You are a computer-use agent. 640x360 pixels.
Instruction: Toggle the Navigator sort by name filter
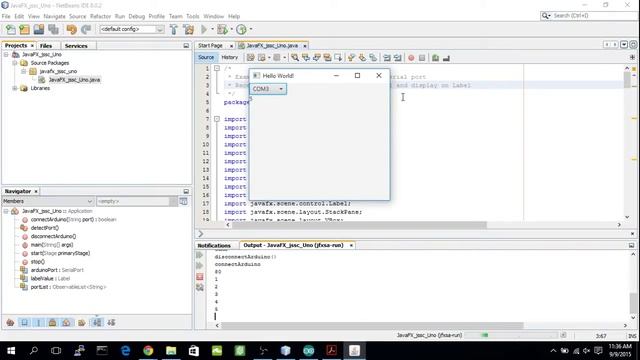click(97, 323)
